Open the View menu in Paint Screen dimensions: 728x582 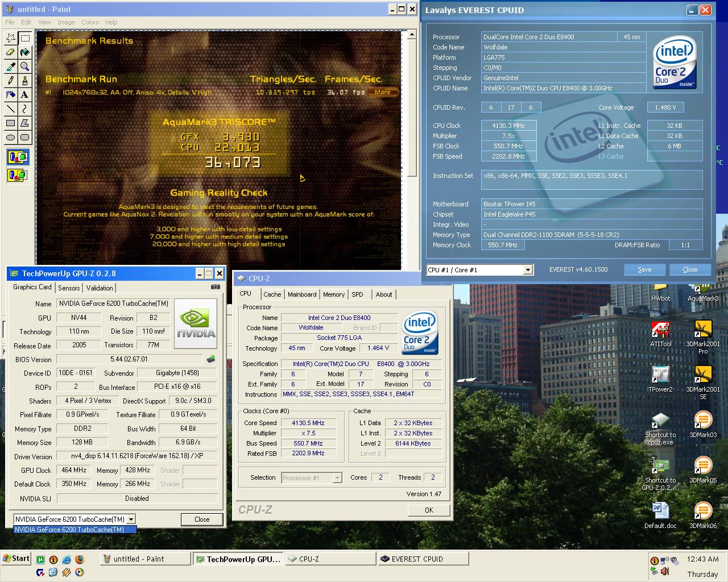pos(44,22)
